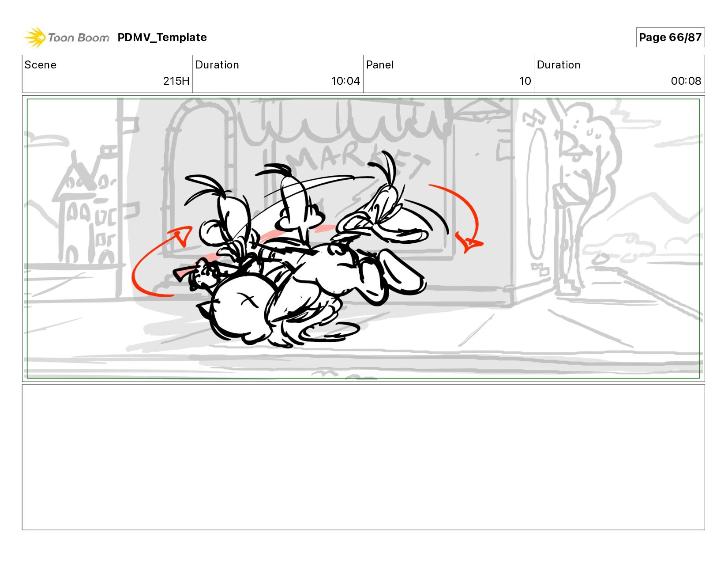Select scene duration value 10:04

[x=345, y=81]
